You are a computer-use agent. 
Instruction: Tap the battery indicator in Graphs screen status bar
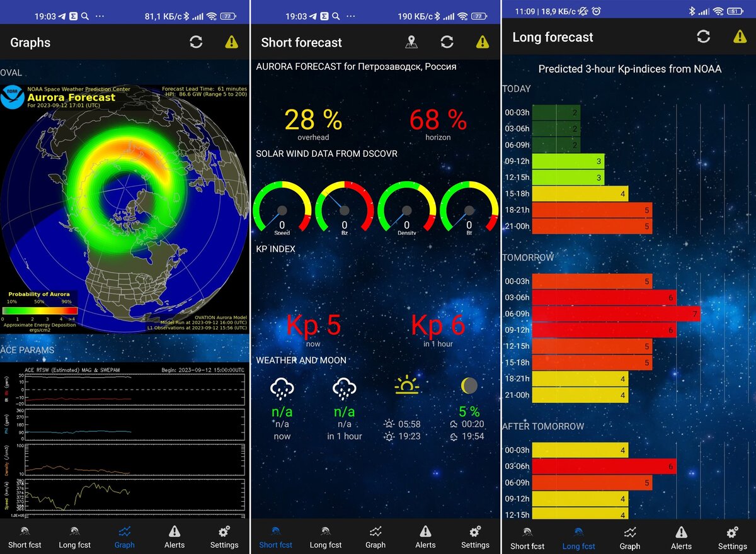pos(227,16)
